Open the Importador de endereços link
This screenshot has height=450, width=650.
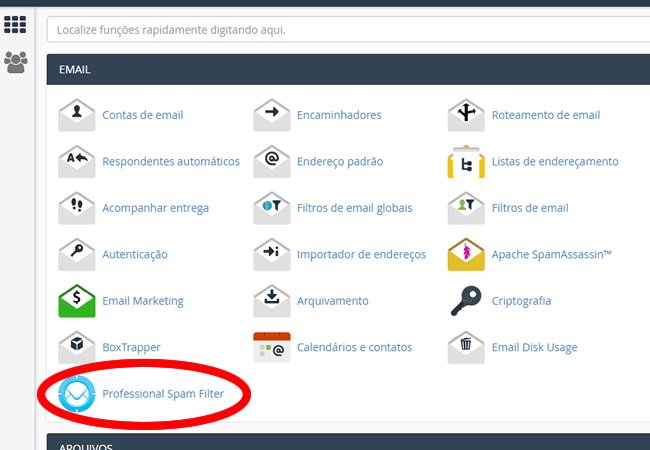[361, 254]
